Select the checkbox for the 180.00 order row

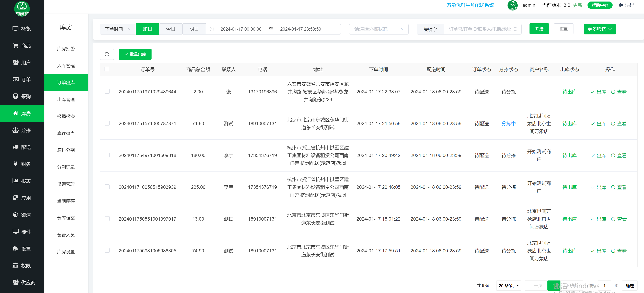click(x=107, y=155)
